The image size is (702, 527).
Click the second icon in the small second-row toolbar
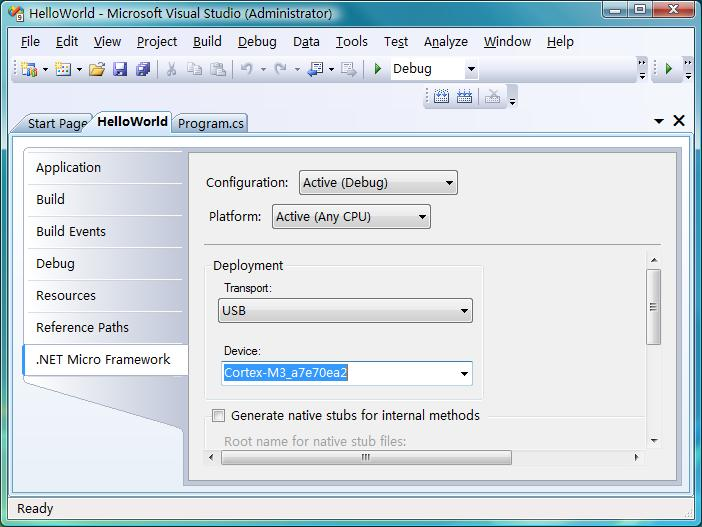(464, 96)
